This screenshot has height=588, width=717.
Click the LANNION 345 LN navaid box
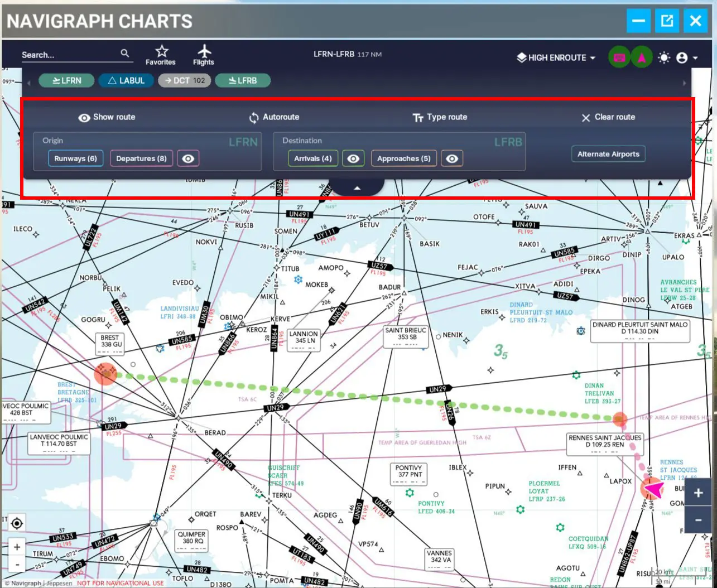[304, 340]
